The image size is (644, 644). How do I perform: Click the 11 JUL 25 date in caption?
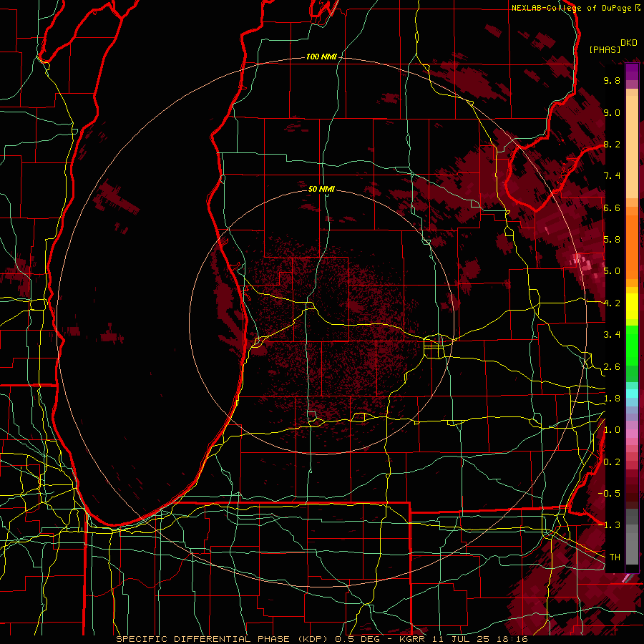pyautogui.click(x=462, y=639)
